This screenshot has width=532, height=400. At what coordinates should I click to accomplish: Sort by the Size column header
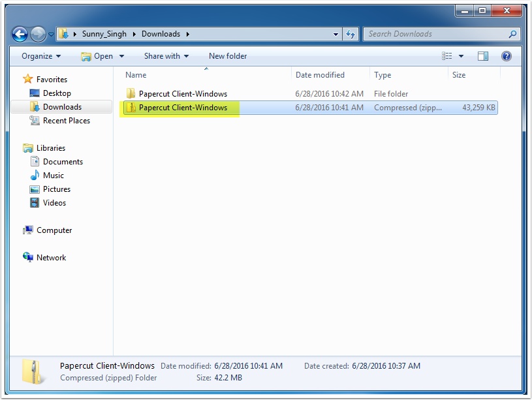pyautogui.click(x=459, y=75)
